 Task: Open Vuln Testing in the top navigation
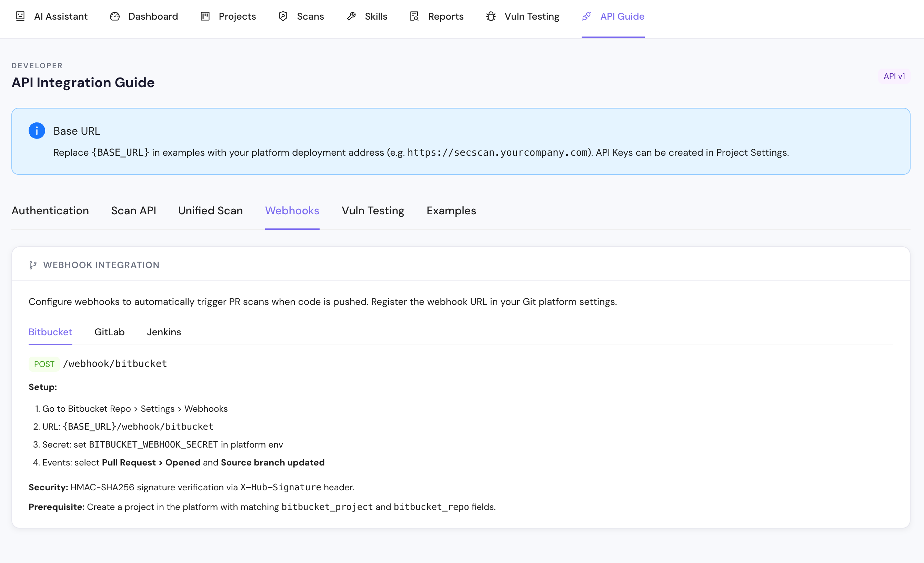tap(522, 16)
